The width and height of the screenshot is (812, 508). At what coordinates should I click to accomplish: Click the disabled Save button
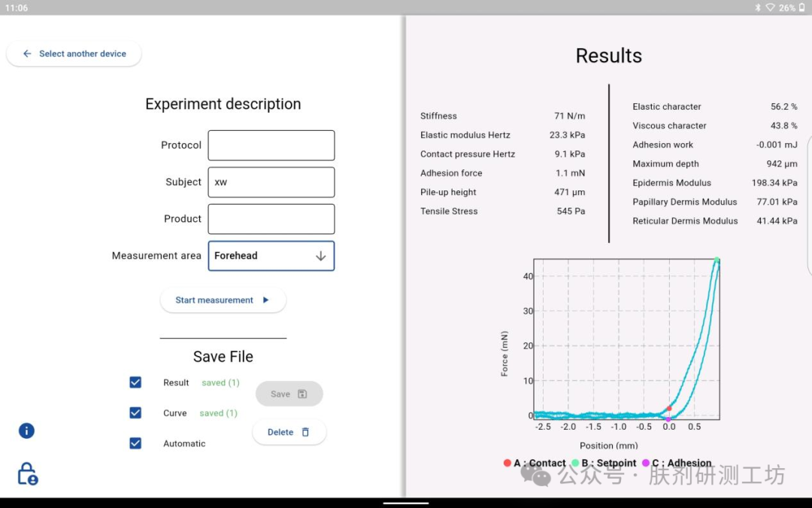[x=289, y=394]
